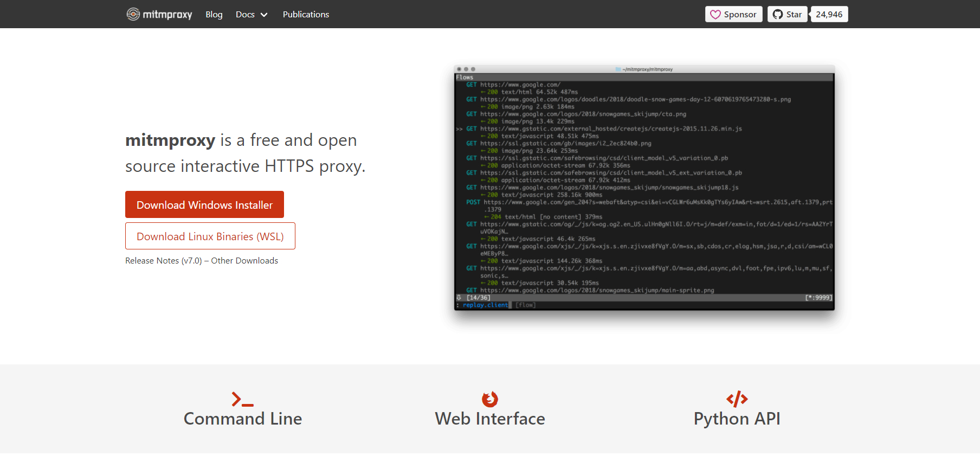
Task: Select the Command Line heading
Action: [242, 419]
